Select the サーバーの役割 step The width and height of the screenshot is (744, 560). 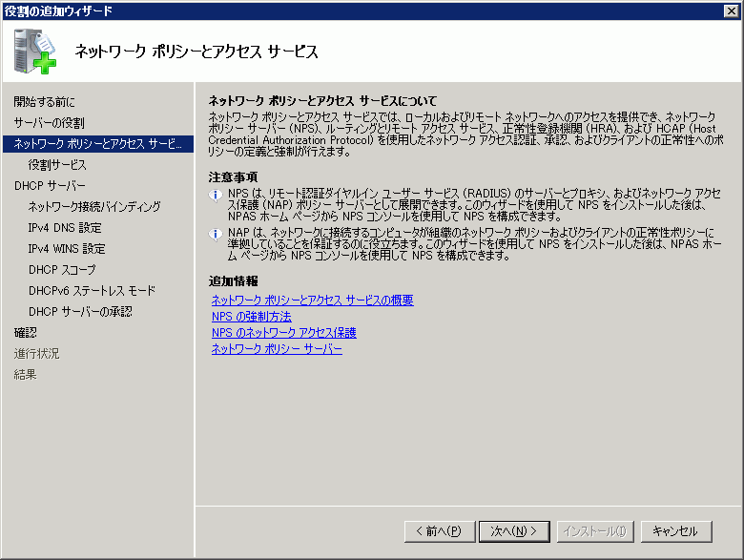49,123
